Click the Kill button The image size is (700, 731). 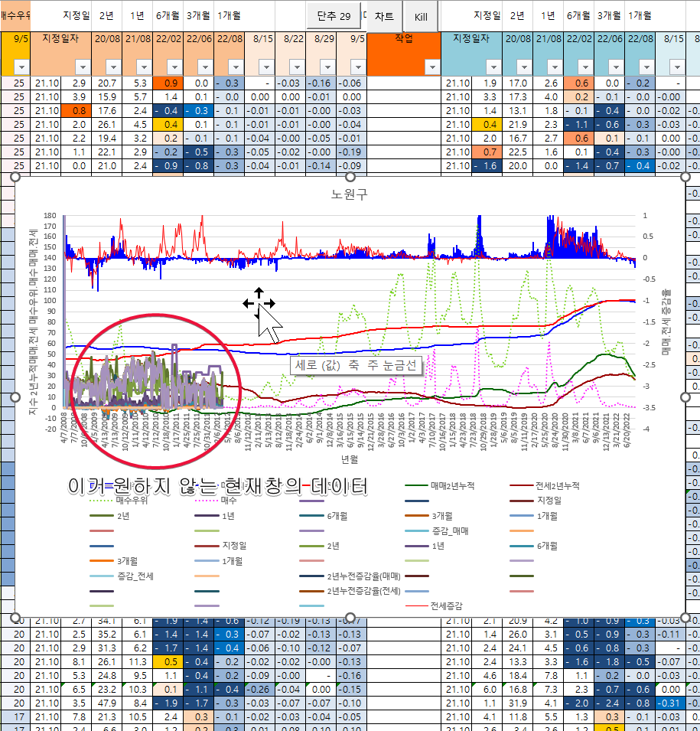[x=420, y=16]
